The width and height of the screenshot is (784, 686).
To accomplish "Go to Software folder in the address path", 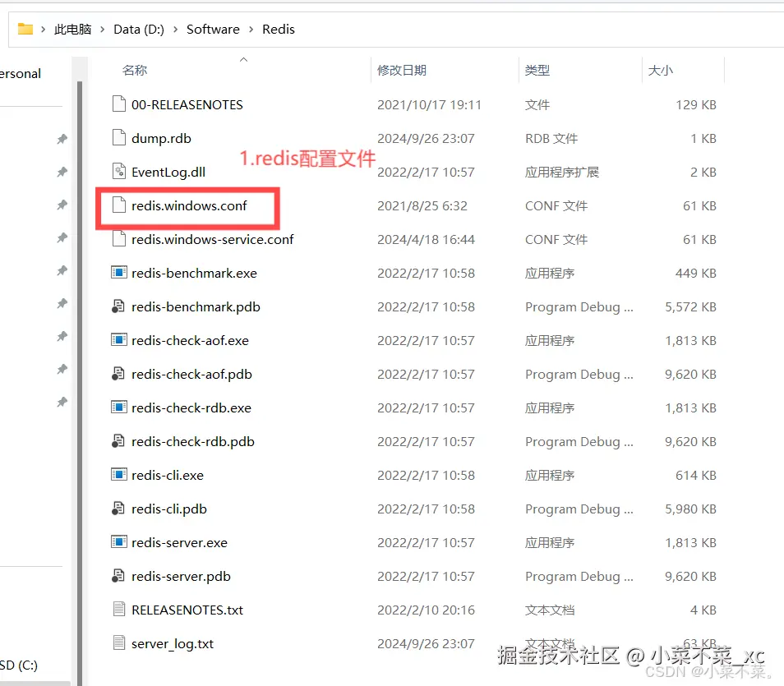I will click(213, 30).
